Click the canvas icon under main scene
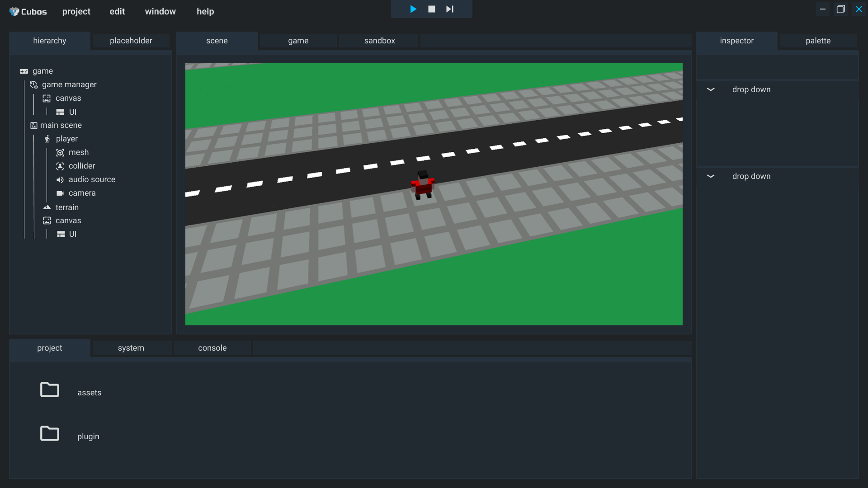The image size is (868, 488). click(47, 221)
